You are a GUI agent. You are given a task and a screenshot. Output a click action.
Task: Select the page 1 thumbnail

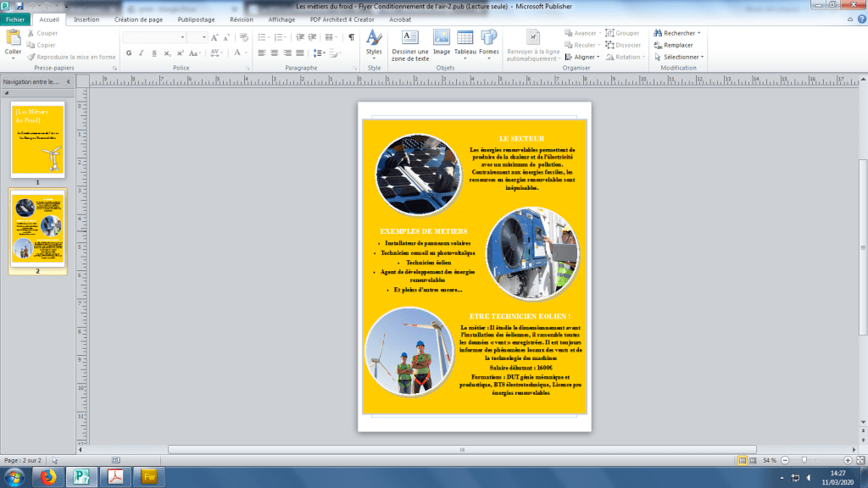pos(37,140)
